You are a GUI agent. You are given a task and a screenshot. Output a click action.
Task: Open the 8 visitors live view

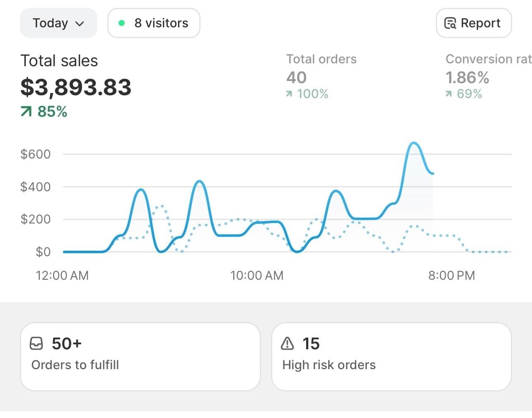point(154,23)
